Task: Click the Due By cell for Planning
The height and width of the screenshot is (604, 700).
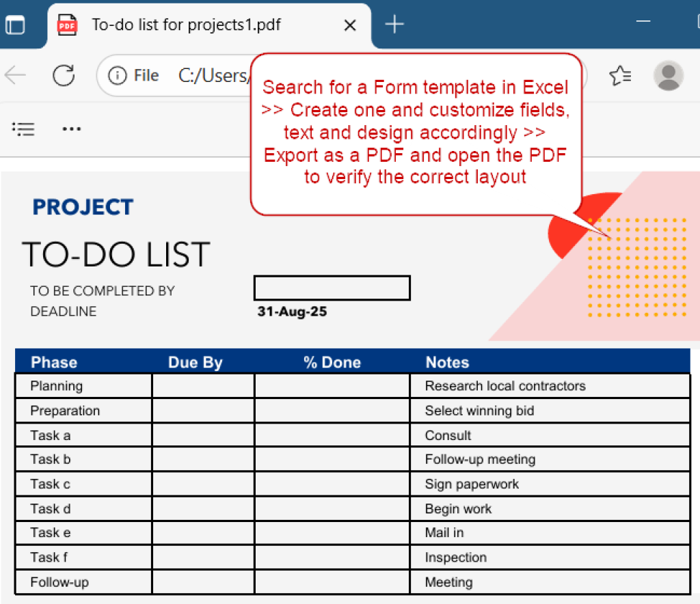Action: point(202,386)
